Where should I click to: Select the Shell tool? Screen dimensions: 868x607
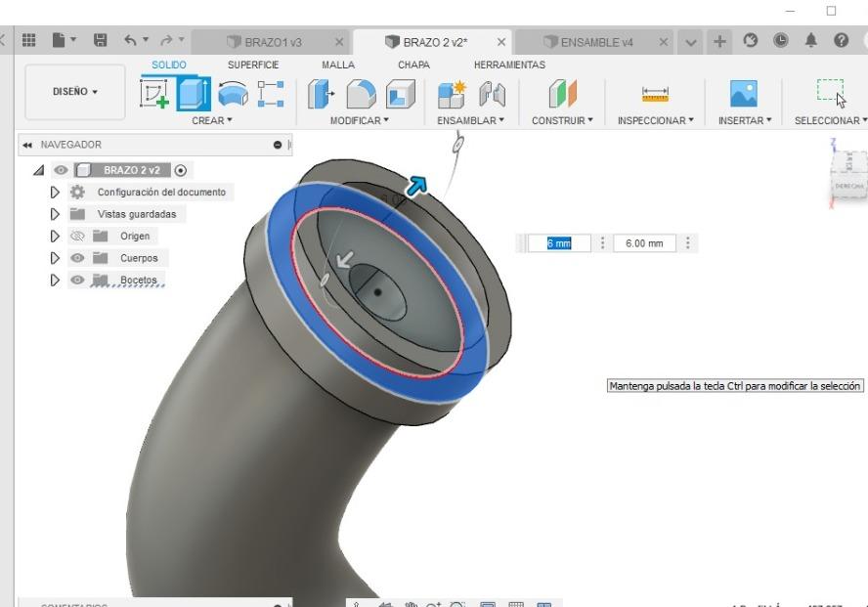click(400, 94)
